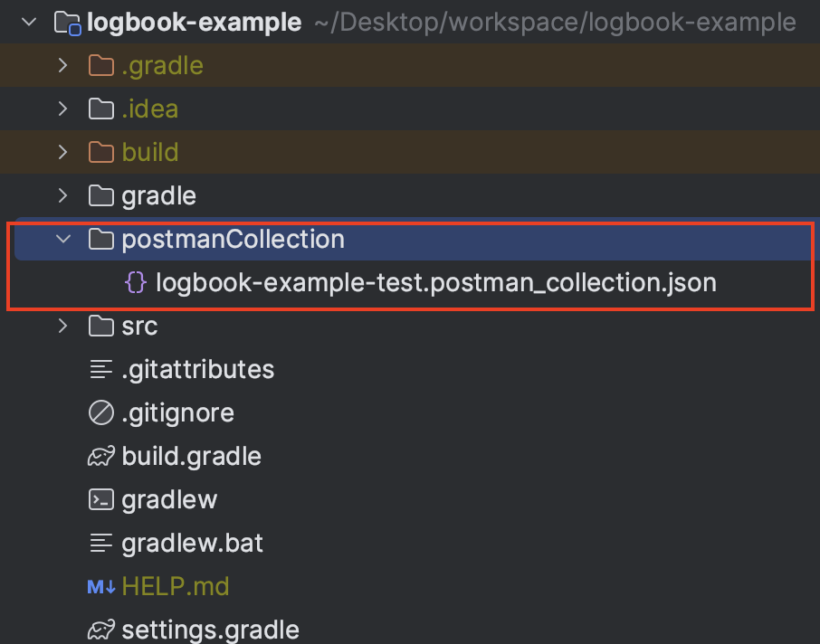Select the gradlew.bat file
The width and height of the screenshot is (820, 644).
click(192, 544)
